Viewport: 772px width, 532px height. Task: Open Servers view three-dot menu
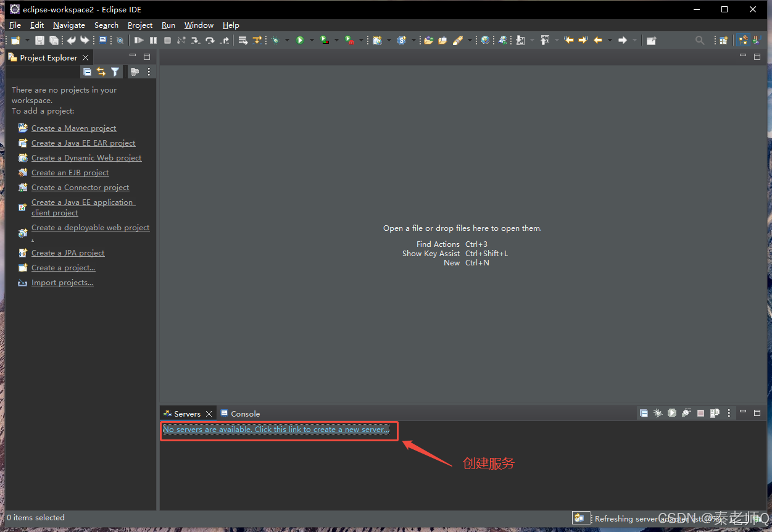[729, 413]
